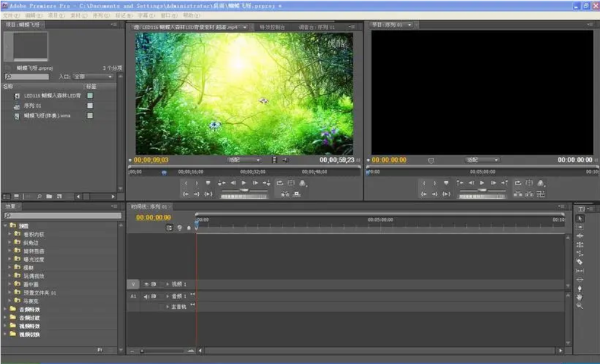
Task: Expand the 视频 1 track
Action: pos(167,284)
